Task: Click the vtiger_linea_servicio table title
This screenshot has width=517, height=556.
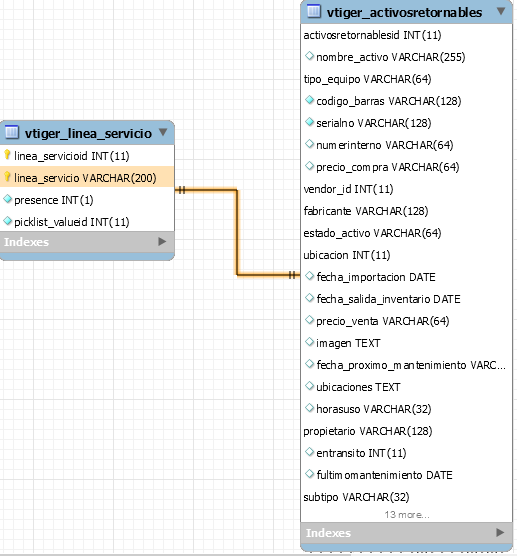Action: 88,134
